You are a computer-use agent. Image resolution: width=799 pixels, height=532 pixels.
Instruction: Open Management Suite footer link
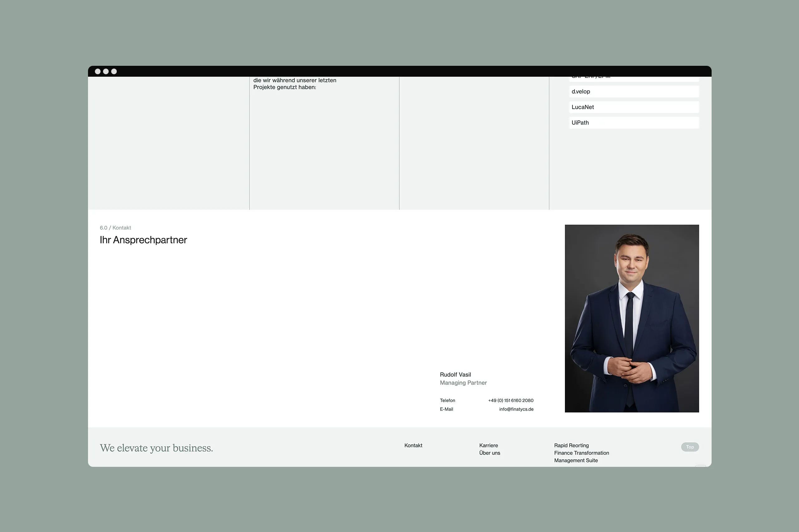pos(576,460)
